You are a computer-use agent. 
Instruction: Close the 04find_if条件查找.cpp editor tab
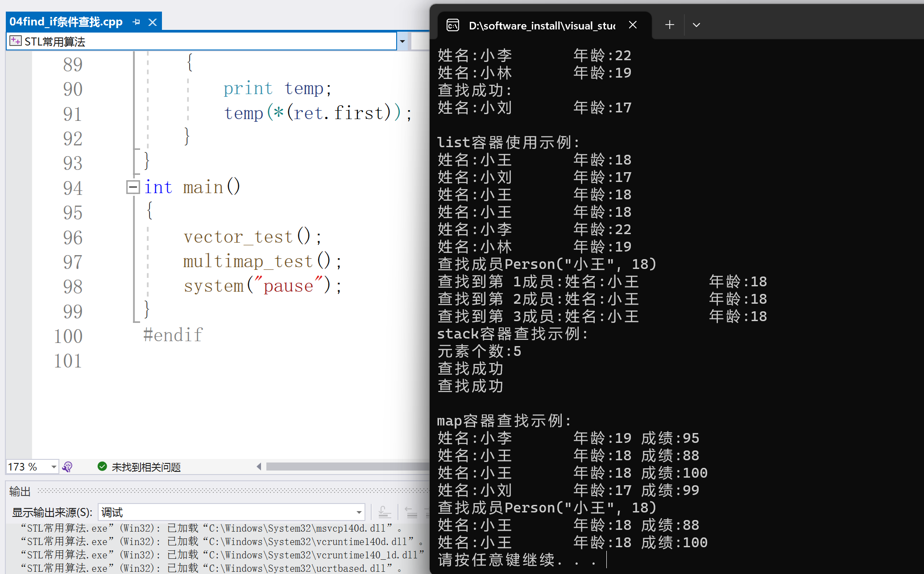coord(153,22)
